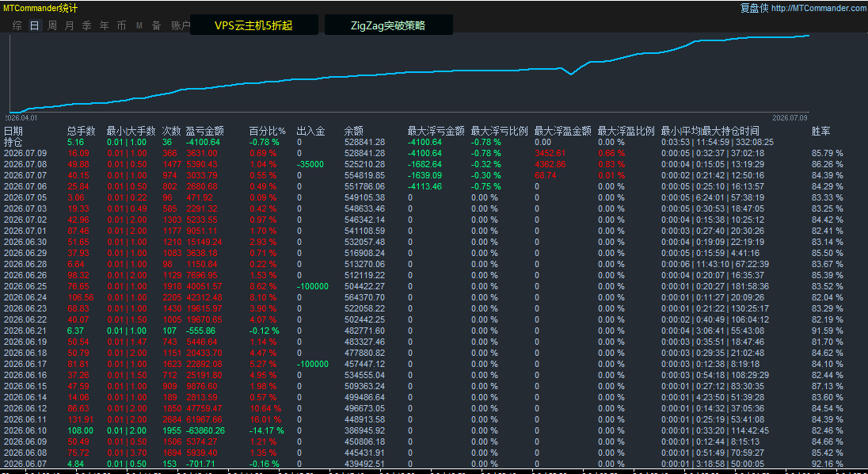Click the VPS云主机5折起 banner button
Viewport: 868px width, 474px height.
(253, 25)
